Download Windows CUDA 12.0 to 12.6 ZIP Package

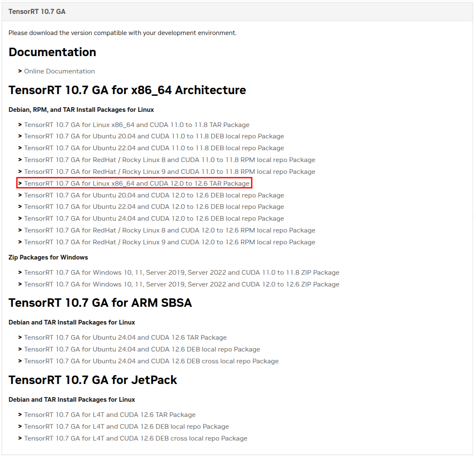tap(182, 284)
